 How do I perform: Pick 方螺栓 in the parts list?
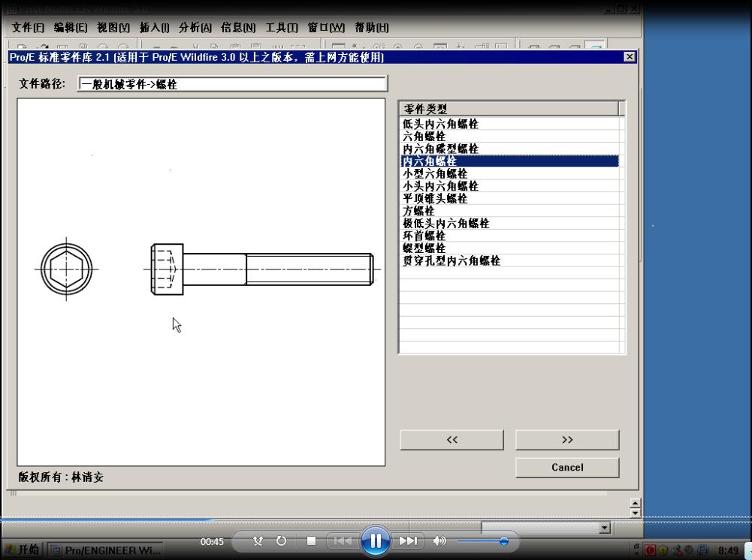[509, 211]
